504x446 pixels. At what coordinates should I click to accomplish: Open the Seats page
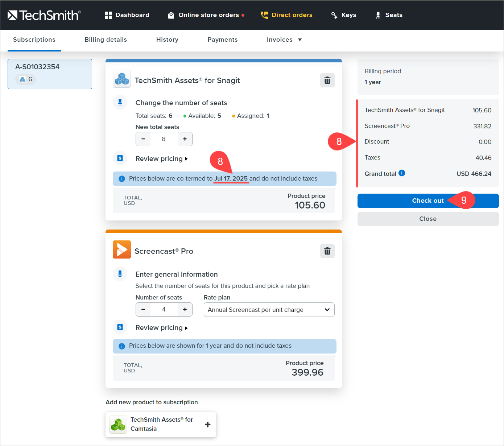389,15
